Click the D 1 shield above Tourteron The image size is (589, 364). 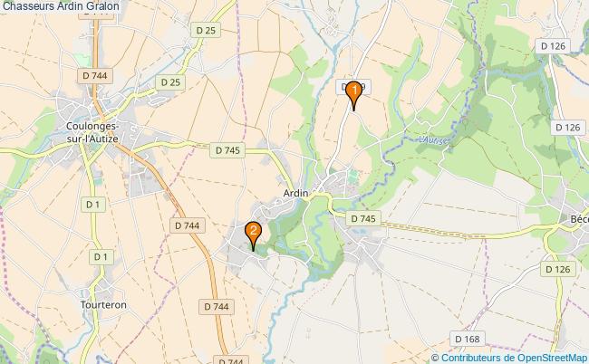(101, 257)
